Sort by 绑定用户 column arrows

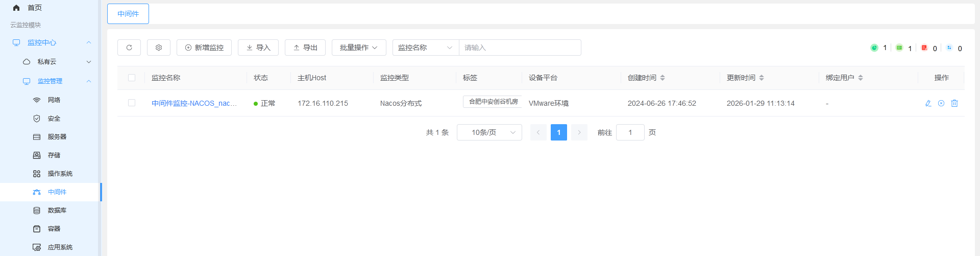[x=861, y=78]
